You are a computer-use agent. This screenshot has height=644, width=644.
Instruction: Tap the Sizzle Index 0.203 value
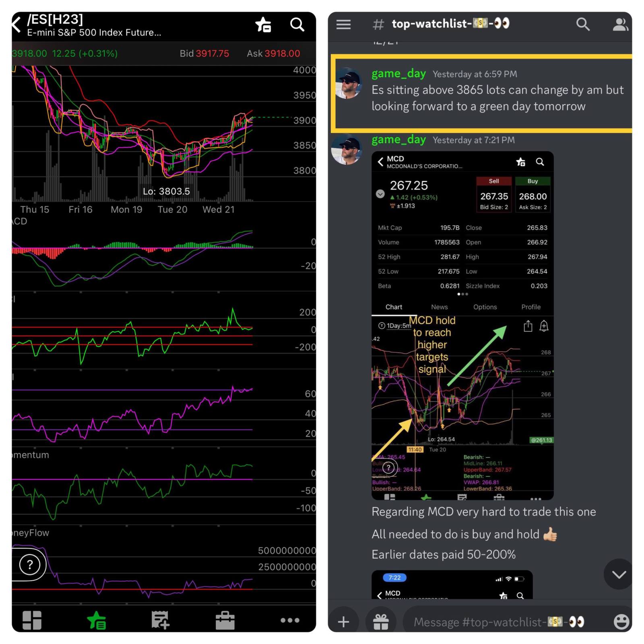pos(539,286)
